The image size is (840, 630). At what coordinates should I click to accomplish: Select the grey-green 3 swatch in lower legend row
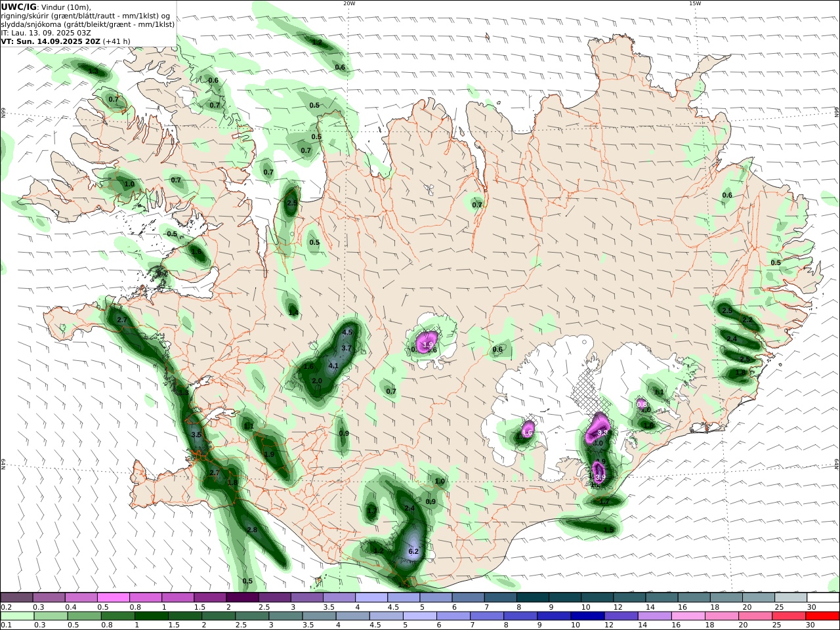pyautogui.click(x=285, y=616)
